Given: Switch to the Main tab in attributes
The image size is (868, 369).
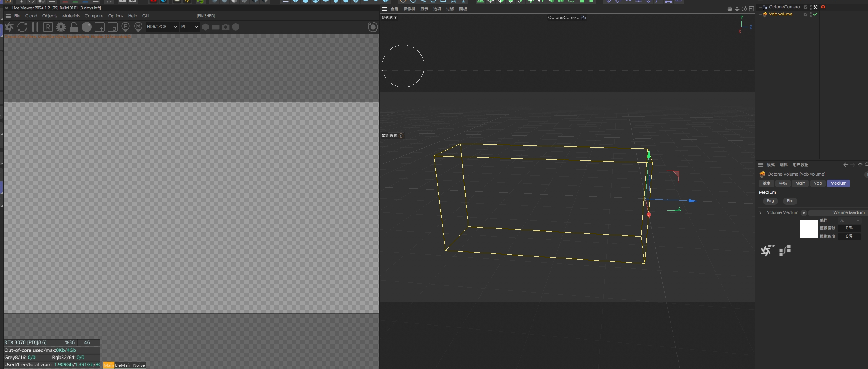Looking at the screenshot, I should click(800, 183).
